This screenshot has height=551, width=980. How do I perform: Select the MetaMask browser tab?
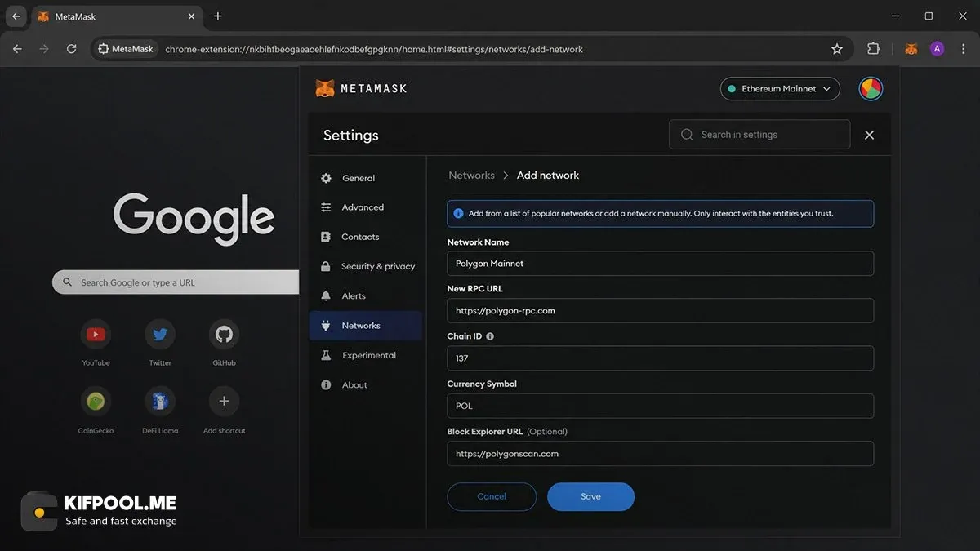coord(116,16)
